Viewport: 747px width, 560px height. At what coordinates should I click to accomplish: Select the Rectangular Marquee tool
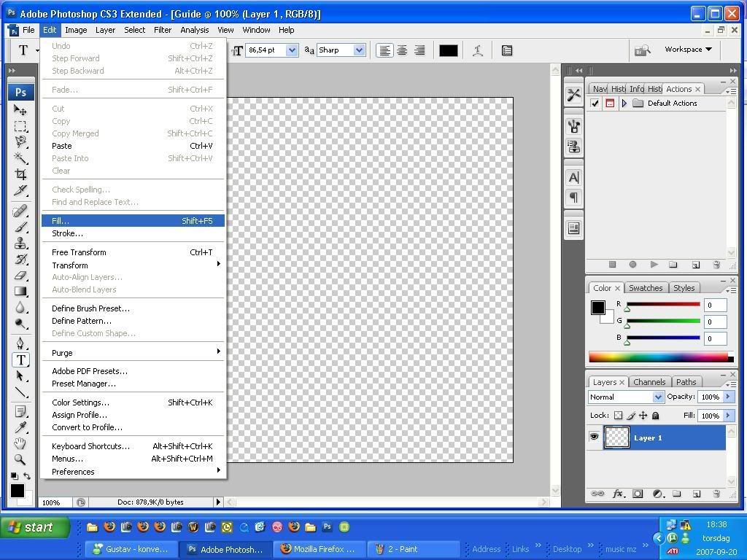point(20,126)
